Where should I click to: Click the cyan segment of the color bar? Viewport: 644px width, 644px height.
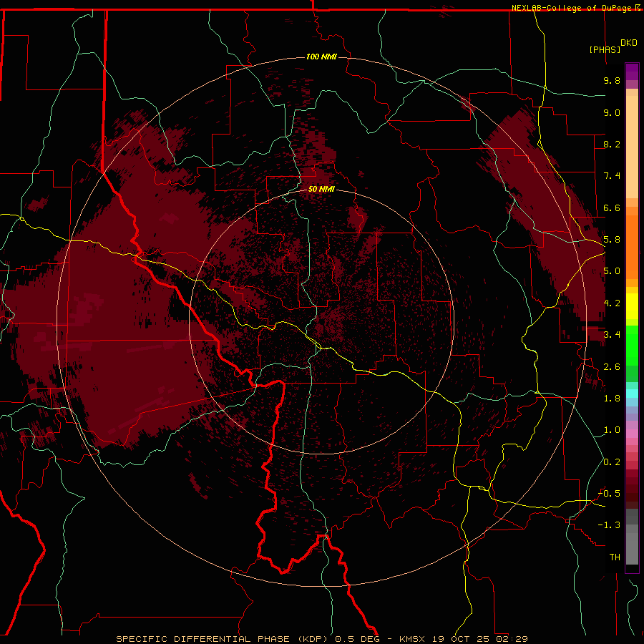point(632,394)
